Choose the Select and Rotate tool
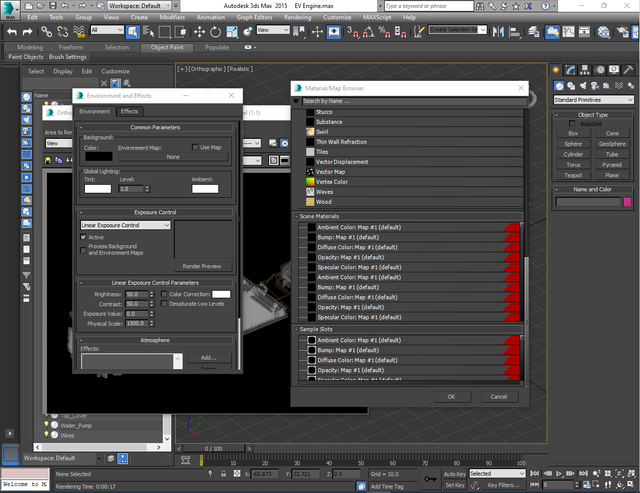The width and height of the screenshot is (640, 493). (x=215, y=32)
